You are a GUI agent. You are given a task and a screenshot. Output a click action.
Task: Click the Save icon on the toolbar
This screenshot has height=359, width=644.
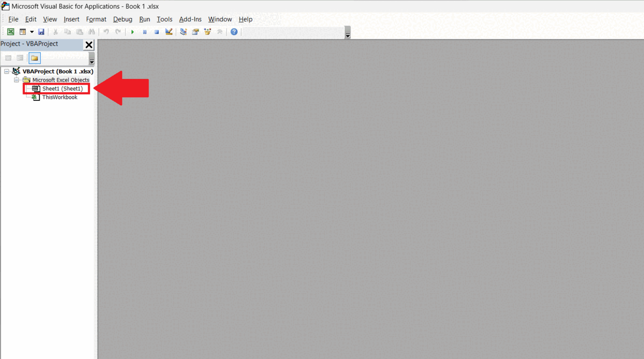(41, 32)
